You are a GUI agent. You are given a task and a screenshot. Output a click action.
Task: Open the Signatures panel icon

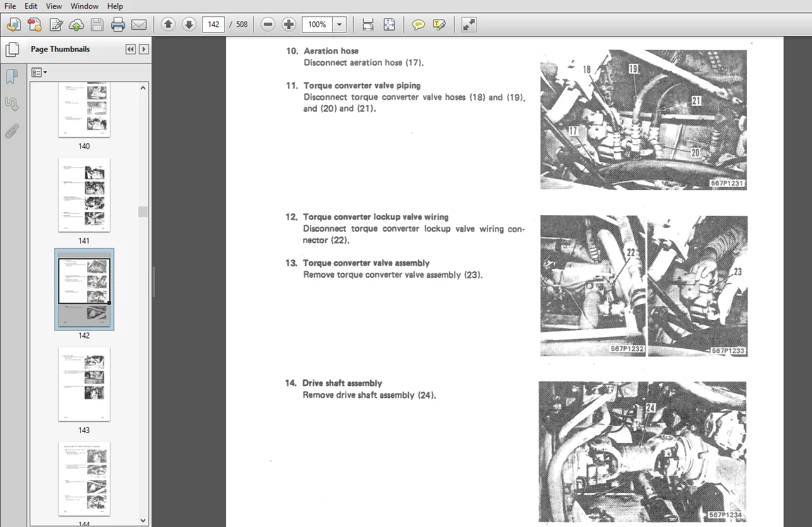(12, 104)
